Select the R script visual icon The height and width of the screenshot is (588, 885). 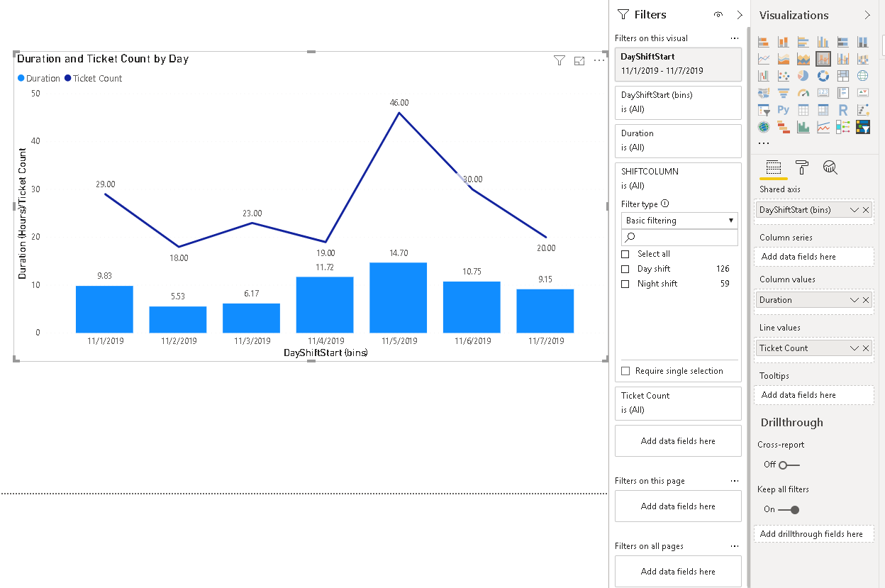843,110
